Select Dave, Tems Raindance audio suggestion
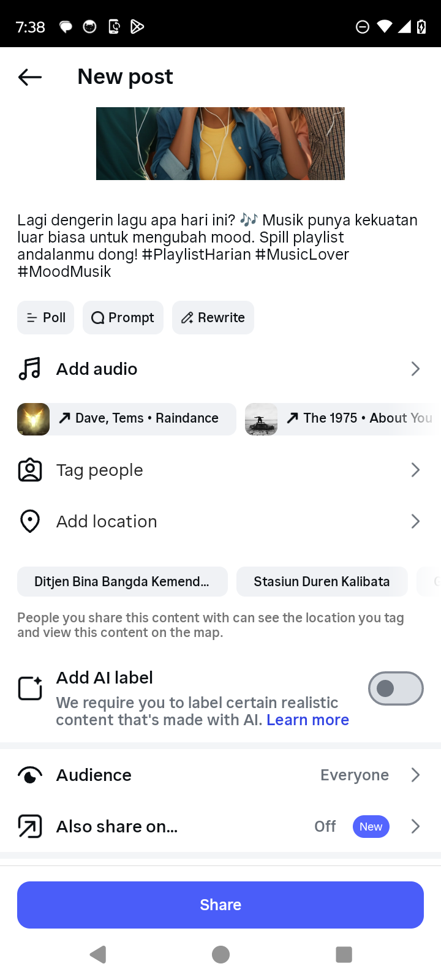441x980 pixels. tap(127, 419)
